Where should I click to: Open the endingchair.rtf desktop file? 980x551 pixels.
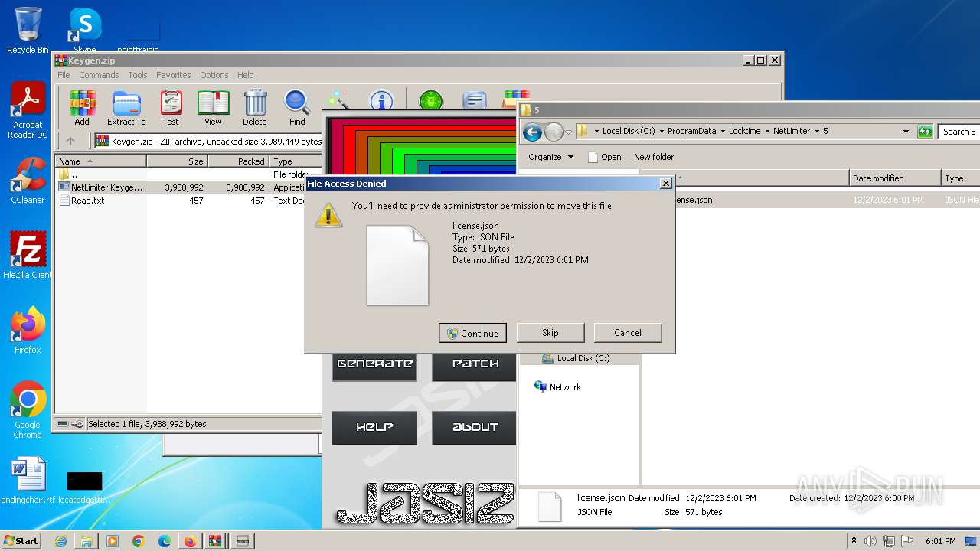[x=28, y=481]
